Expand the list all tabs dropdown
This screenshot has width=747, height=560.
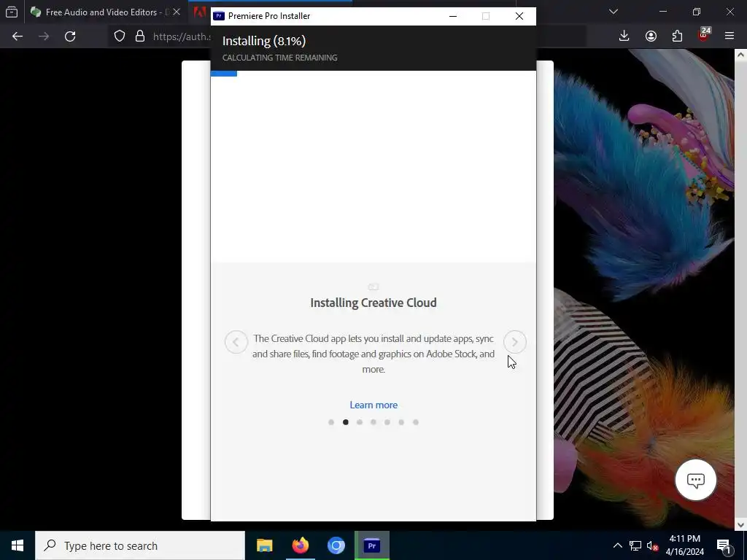(x=614, y=12)
